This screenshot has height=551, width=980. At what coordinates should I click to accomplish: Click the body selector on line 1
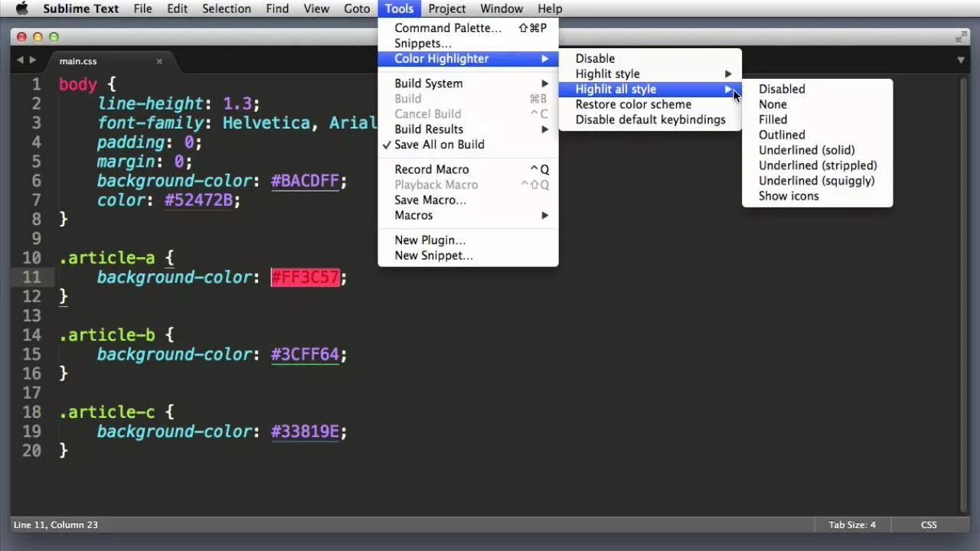click(x=78, y=84)
